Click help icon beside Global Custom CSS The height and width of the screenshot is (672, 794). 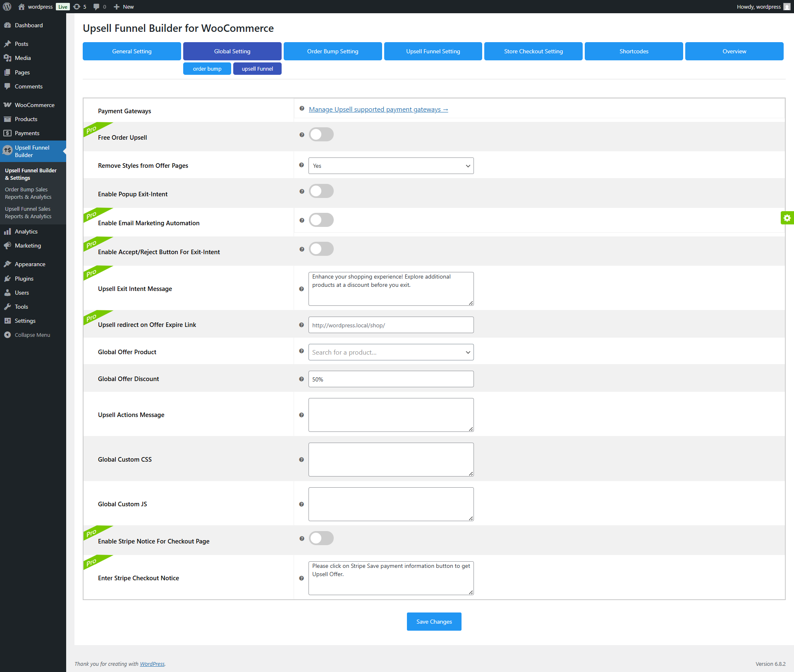pyautogui.click(x=301, y=460)
